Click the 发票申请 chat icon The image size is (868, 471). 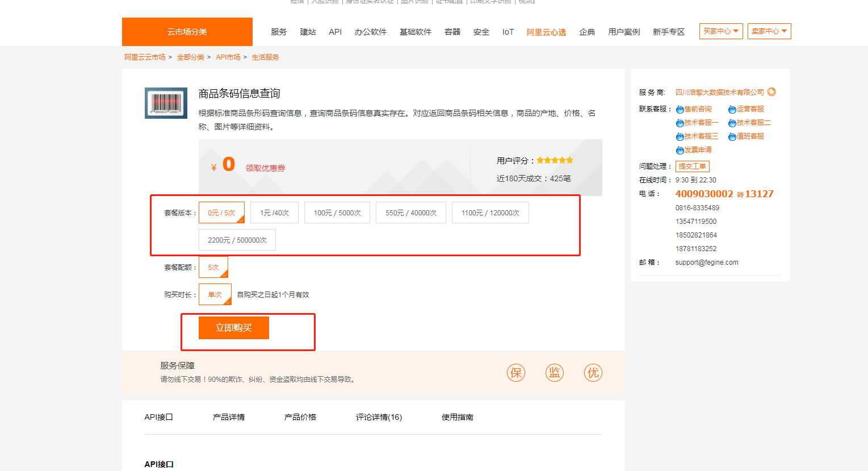pos(680,151)
